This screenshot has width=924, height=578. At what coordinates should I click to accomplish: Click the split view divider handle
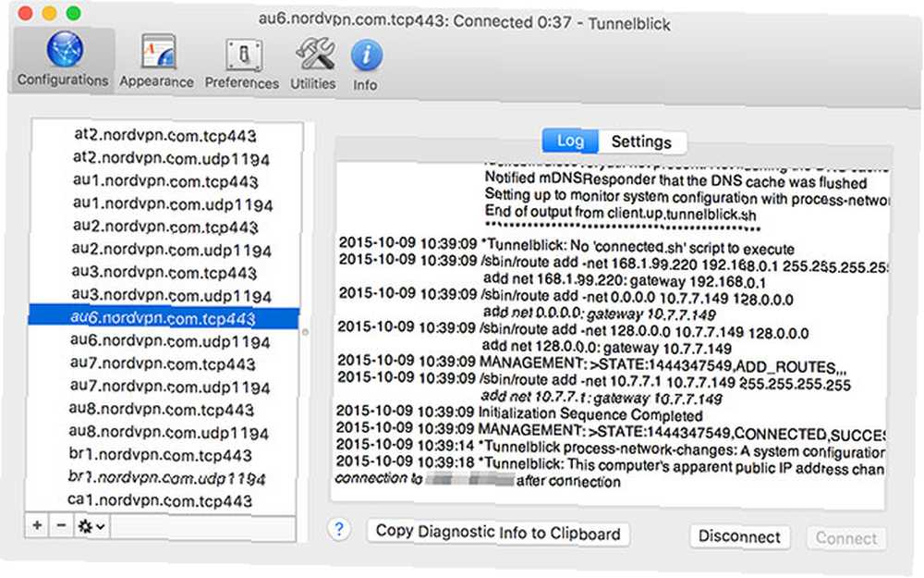305,332
